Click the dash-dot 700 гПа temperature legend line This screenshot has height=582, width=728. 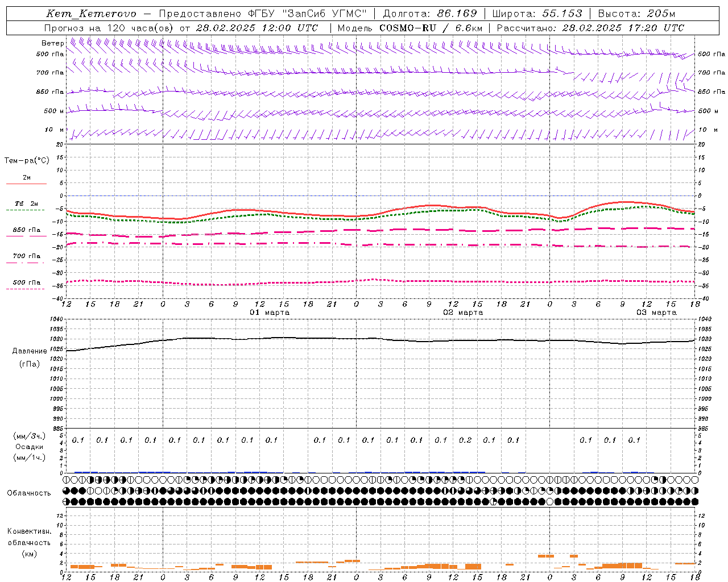tap(25, 263)
